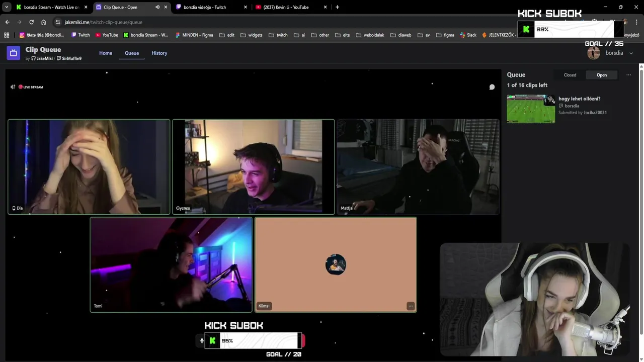The width and height of the screenshot is (644, 362).
Task: Click submitter name Jocika20031
Action: [595, 113]
